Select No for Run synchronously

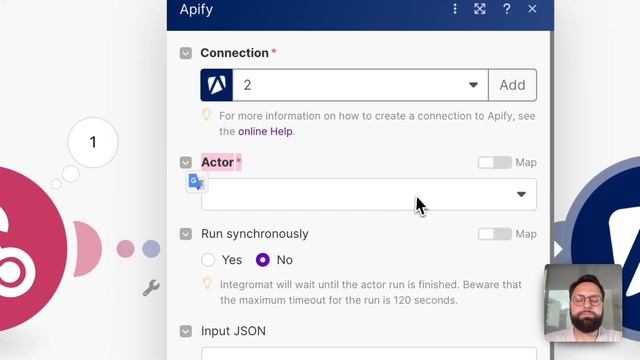click(x=263, y=260)
